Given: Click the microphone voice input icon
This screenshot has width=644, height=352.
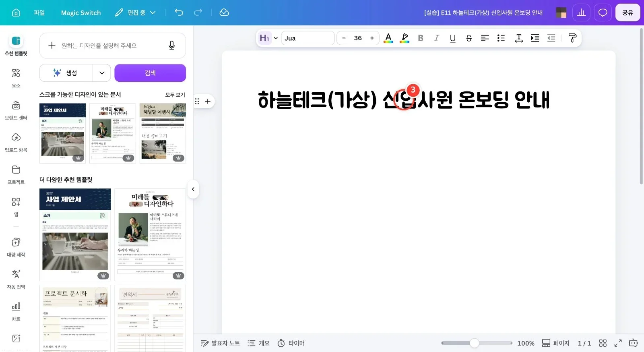Looking at the screenshot, I should click(x=171, y=46).
